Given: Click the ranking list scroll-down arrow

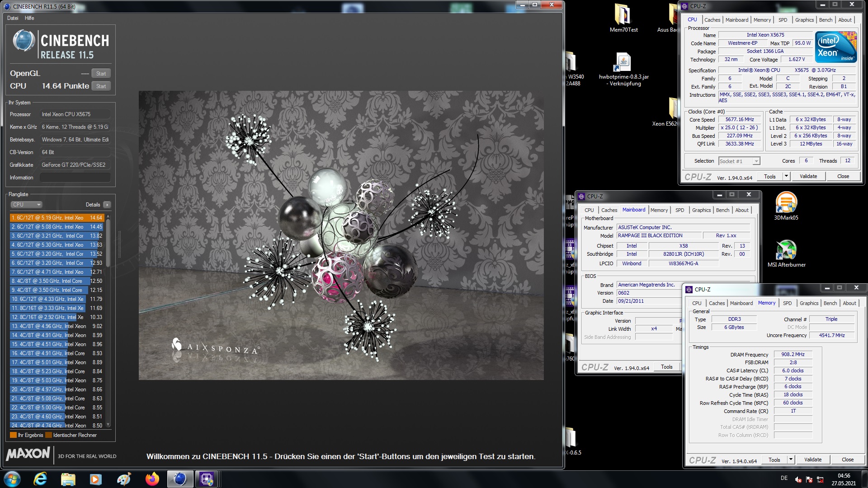Looking at the screenshot, I should (108, 425).
